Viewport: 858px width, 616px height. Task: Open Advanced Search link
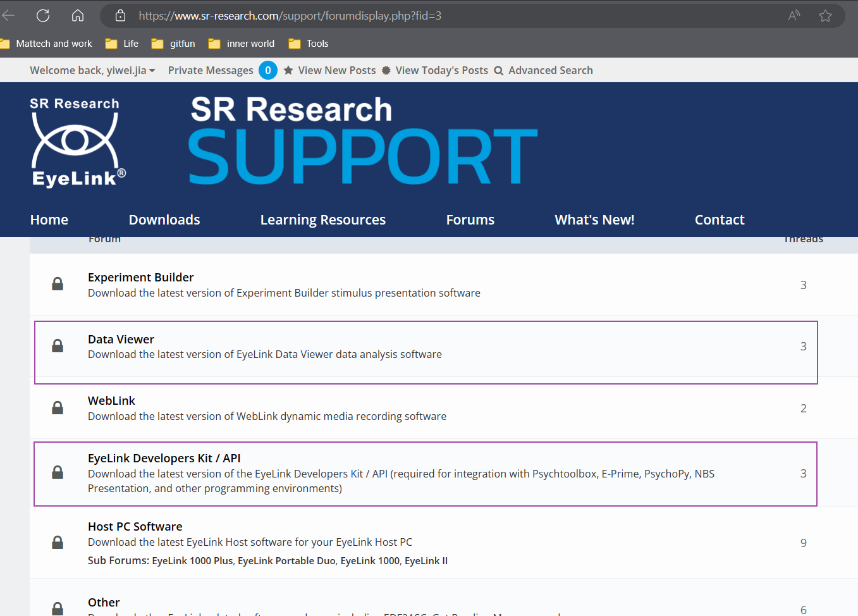(551, 70)
